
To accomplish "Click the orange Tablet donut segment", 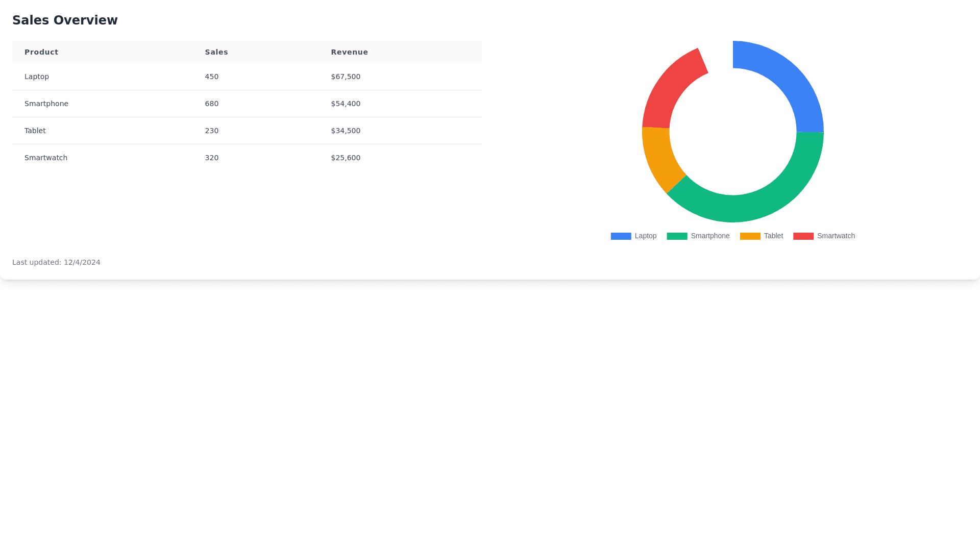I will point(660,158).
